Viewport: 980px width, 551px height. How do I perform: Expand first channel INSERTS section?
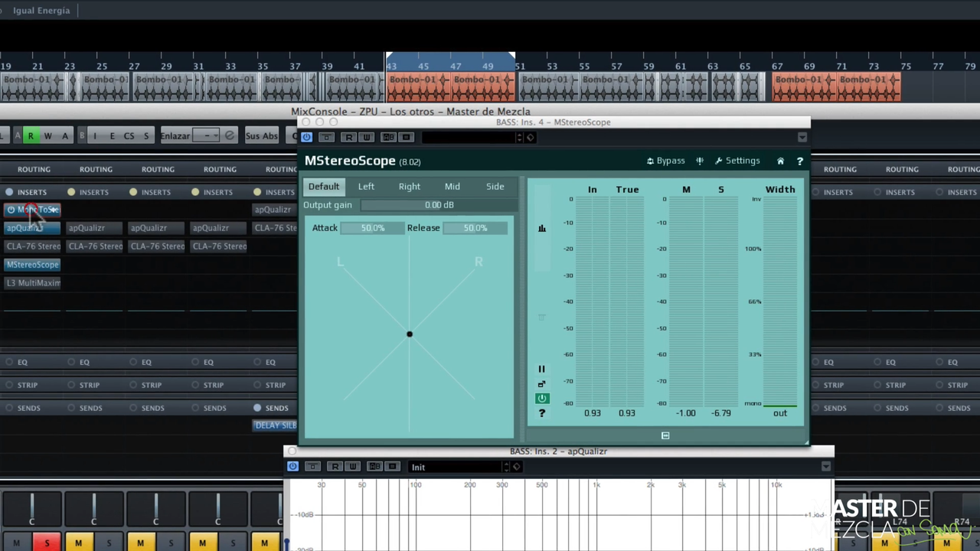pyautogui.click(x=31, y=192)
